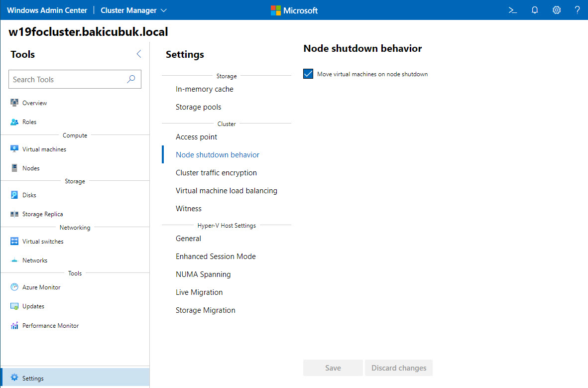Click the Microsoft logo
The height and width of the screenshot is (388, 588).
coord(294,10)
